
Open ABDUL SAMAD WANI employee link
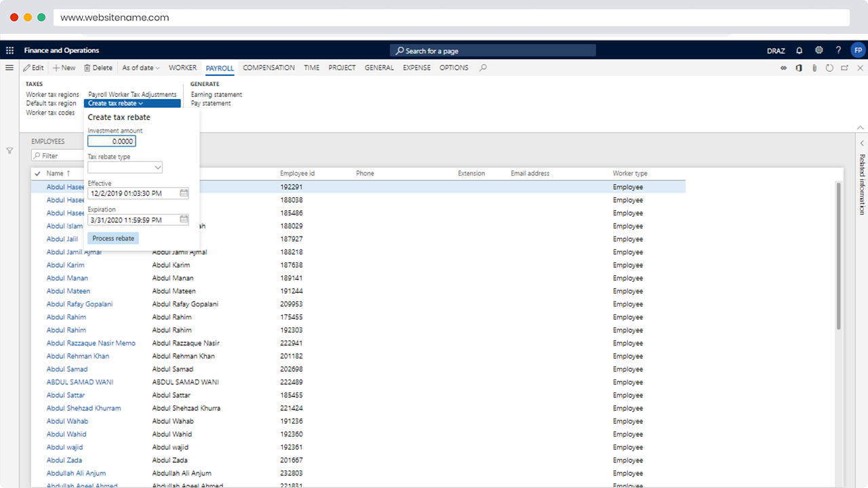80,382
